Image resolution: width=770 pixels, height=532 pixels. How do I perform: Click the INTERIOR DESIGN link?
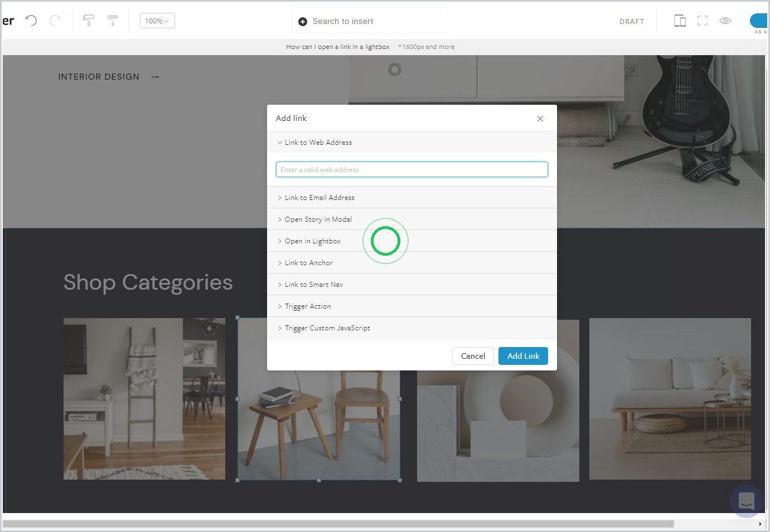(x=99, y=77)
